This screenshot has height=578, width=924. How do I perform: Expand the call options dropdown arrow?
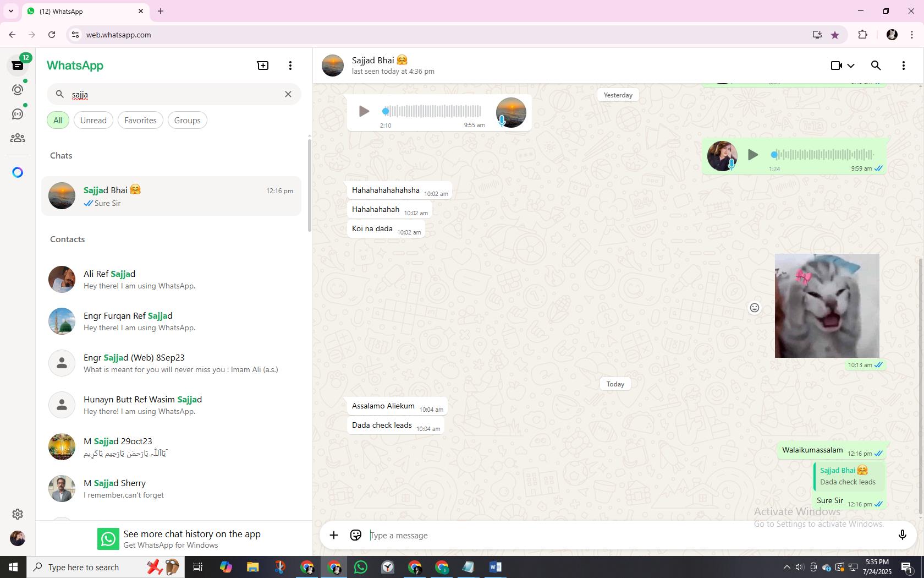click(851, 66)
